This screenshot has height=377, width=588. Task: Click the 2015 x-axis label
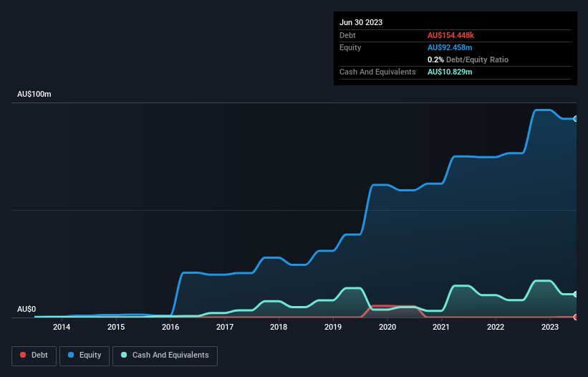pyautogui.click(x=116, y=327)
